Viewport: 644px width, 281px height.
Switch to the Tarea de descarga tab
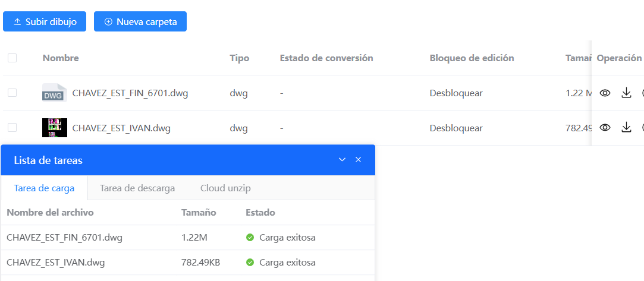pyautogui.click(x=137, y=188)
